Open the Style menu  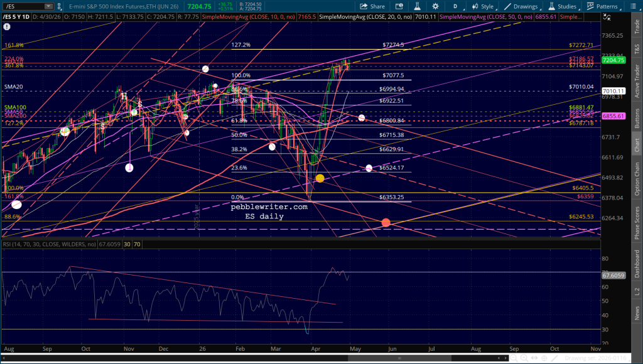pyautogui.click(x=484, y=6)
